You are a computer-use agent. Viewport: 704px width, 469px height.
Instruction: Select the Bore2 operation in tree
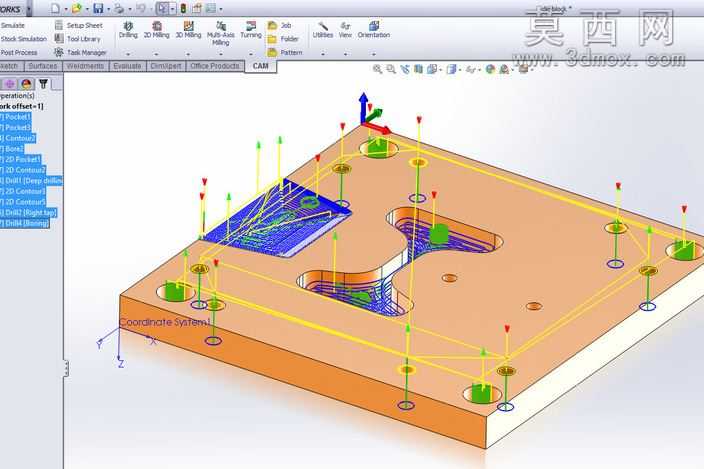12,149
